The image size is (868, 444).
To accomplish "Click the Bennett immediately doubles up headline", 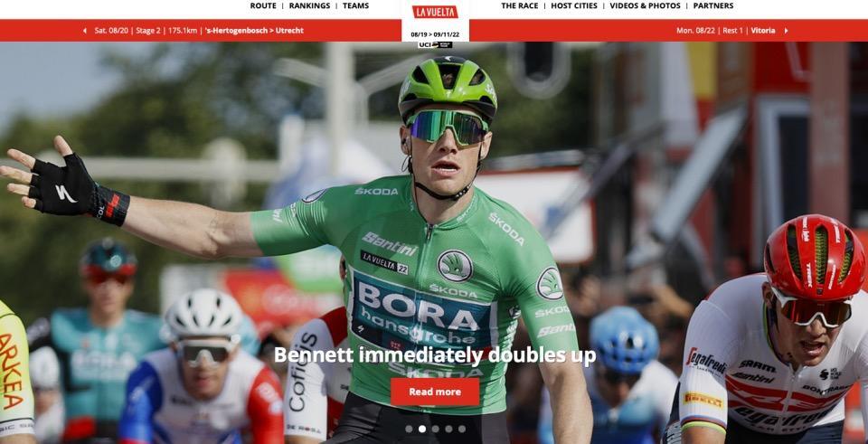I will 435,355.
